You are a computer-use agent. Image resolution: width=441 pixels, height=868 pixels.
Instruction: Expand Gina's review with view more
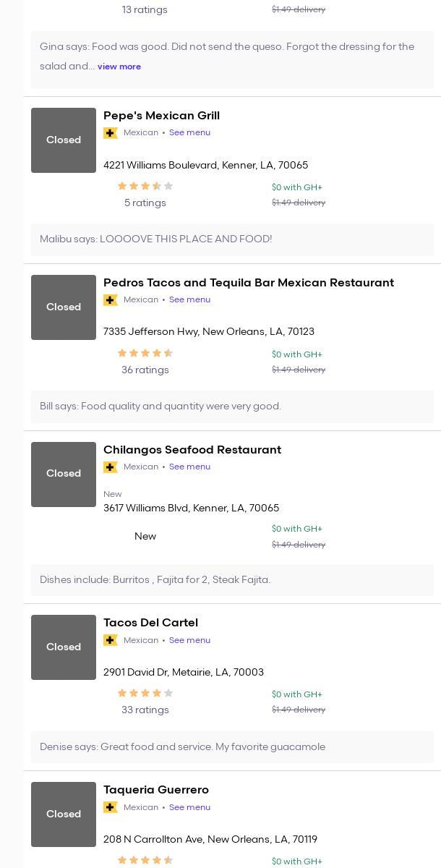click(x=119, y=67)
